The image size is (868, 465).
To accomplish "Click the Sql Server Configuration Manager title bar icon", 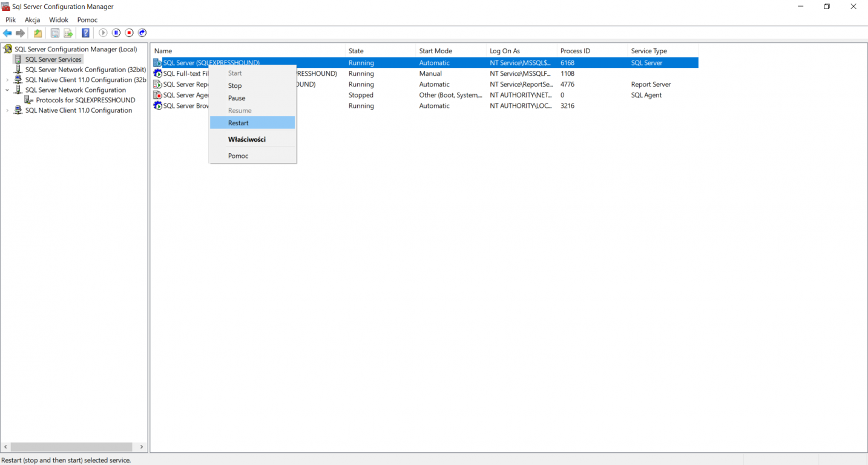I will pos(6,7).
